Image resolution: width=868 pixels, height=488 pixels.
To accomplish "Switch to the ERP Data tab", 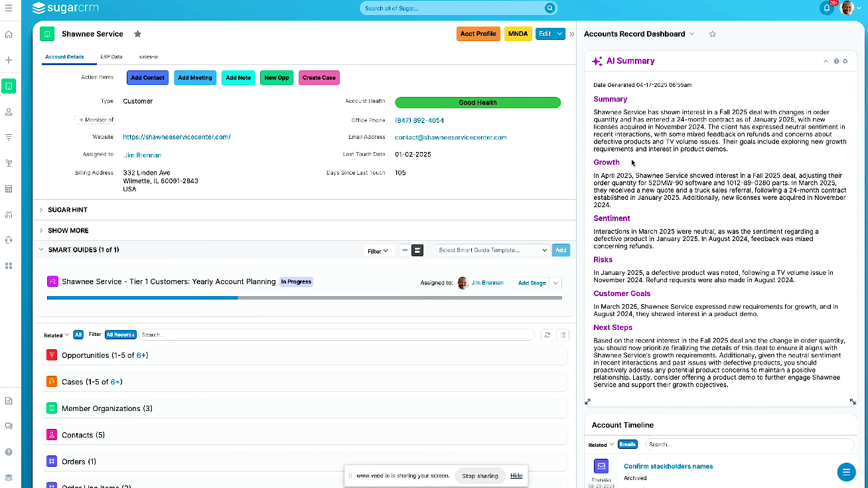I will click(111, 57).
